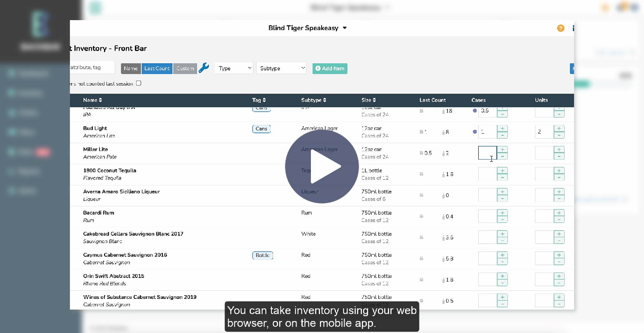
Task: Select the Last Count sorting tab
Action: coord(157,68)
